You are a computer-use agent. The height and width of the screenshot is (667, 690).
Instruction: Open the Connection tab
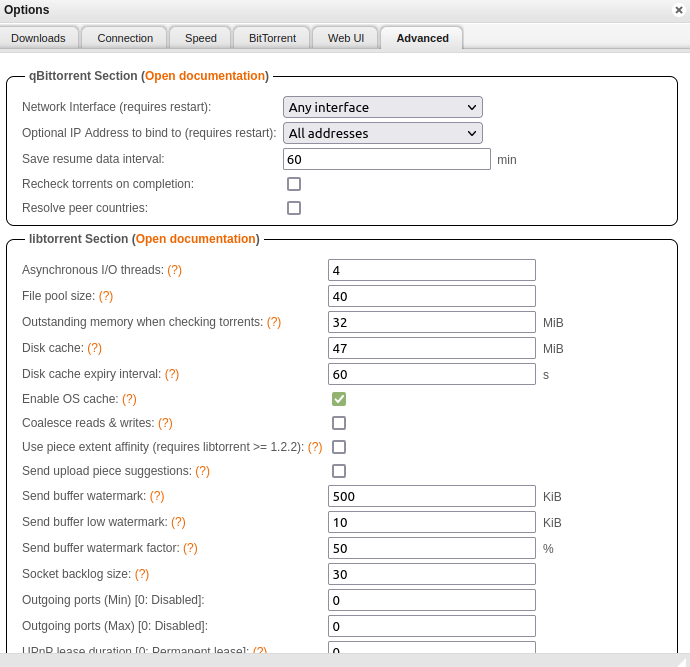[125, 38]
